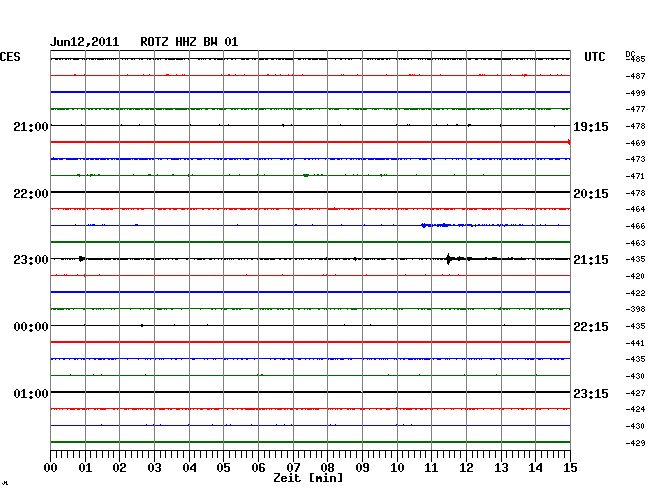Click the Zeit [min] axis title
This screenshot has height=494, width=650.
(x=308, y=478)
